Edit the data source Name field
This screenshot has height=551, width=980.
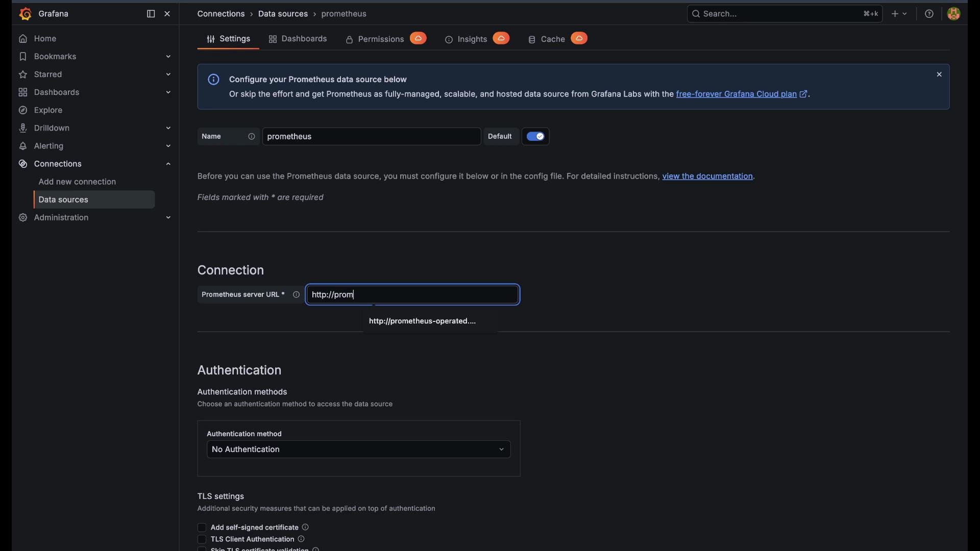click(372, 137)
